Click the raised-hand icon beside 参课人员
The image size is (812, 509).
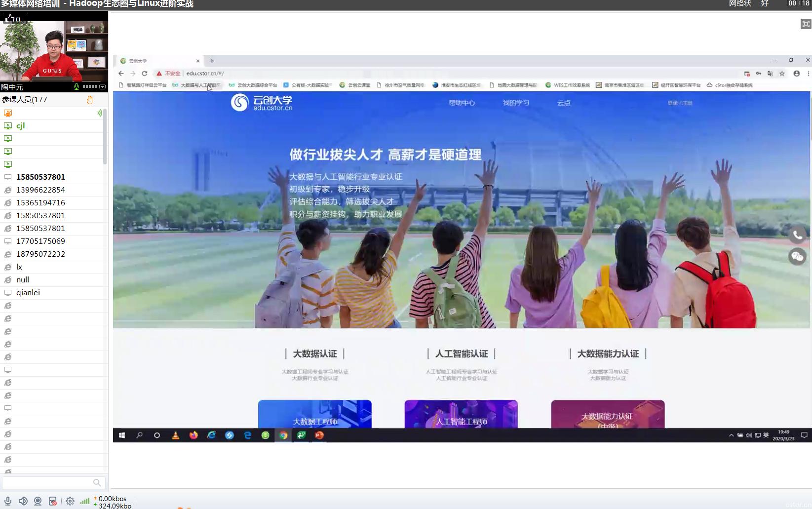[89, 100]
